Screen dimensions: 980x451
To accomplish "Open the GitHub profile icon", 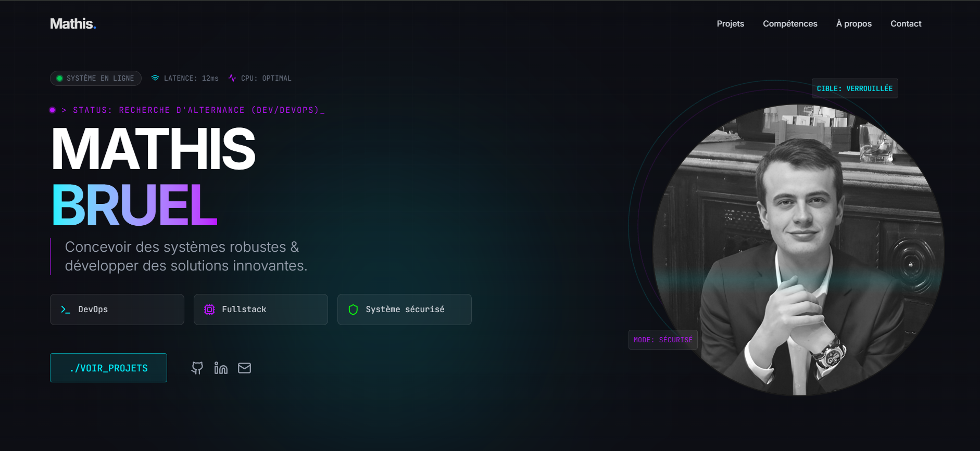I will click(197, 368).
